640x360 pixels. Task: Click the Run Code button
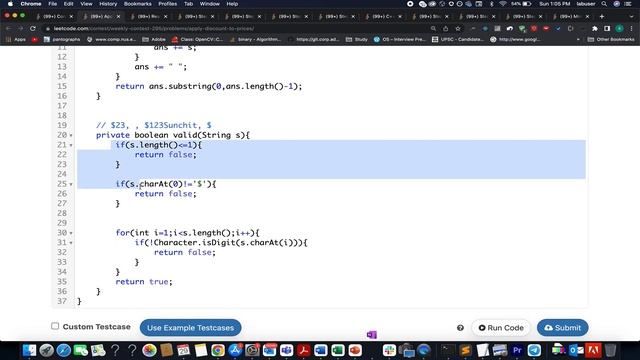tap(501, 328)
